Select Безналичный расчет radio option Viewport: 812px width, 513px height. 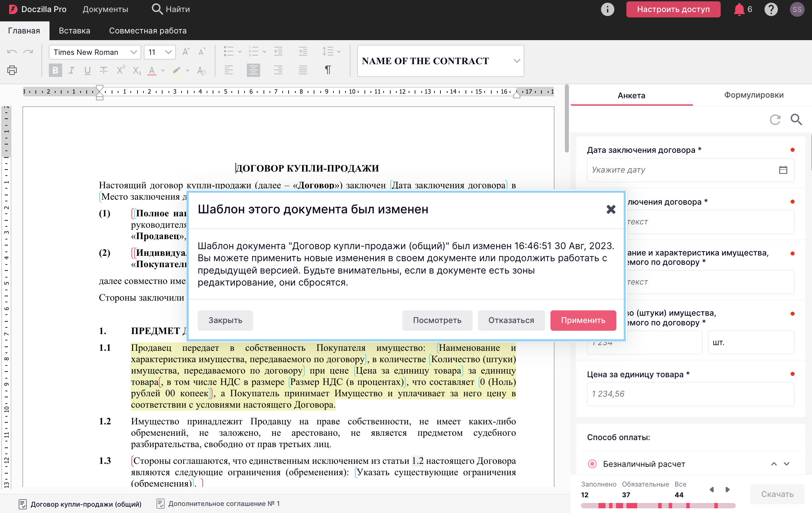pos(592,464)
